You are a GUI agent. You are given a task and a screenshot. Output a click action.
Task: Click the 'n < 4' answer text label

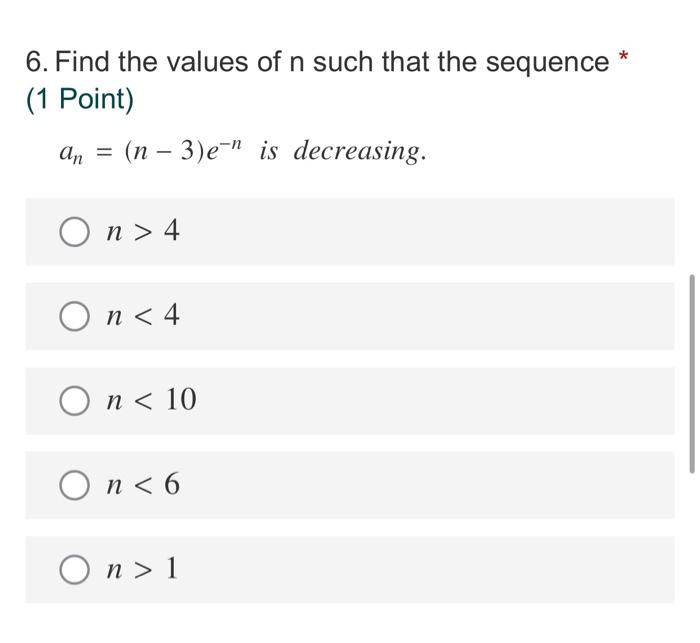coord(143,315)
